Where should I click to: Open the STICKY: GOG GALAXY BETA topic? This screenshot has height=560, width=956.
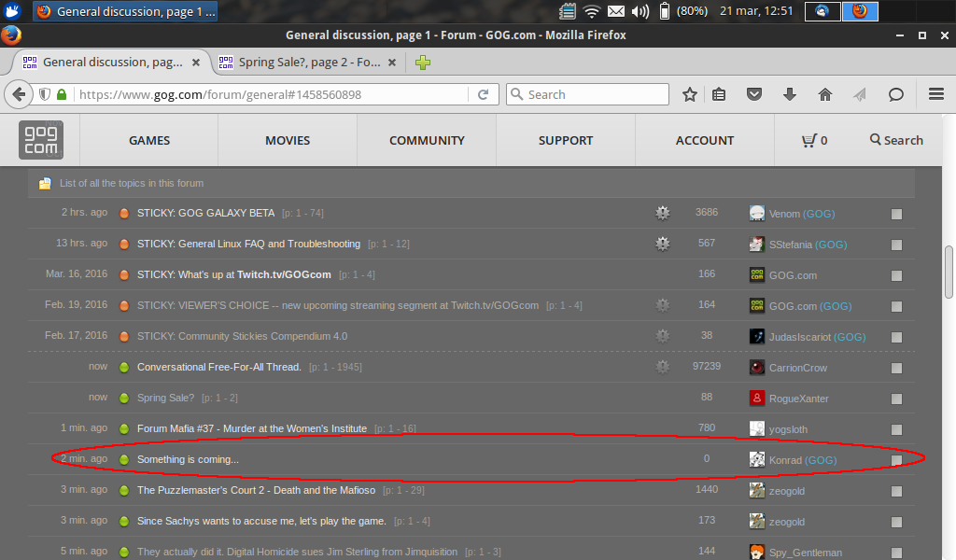[205, 213]
